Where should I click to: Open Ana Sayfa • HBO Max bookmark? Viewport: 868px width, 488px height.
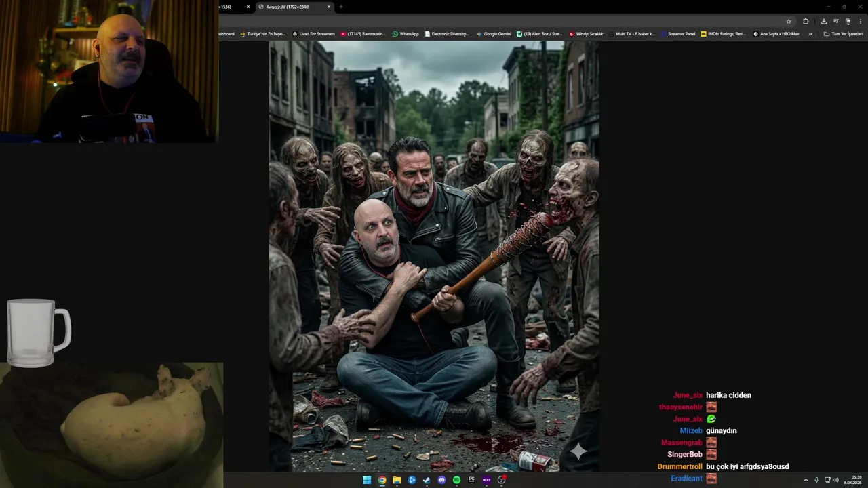(x=776, y=33)
